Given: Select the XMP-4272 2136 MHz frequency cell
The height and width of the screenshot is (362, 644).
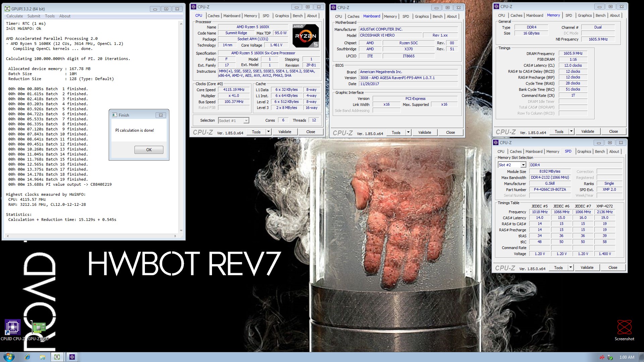Looking at the screenshot, I should [x=604, y=212].
